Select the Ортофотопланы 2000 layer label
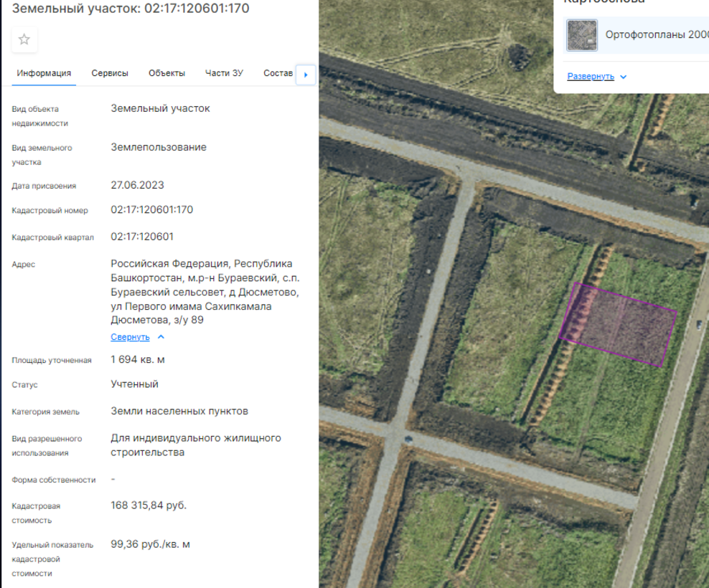Viewport: 709px width, 588px height. (x=657, y=35)
